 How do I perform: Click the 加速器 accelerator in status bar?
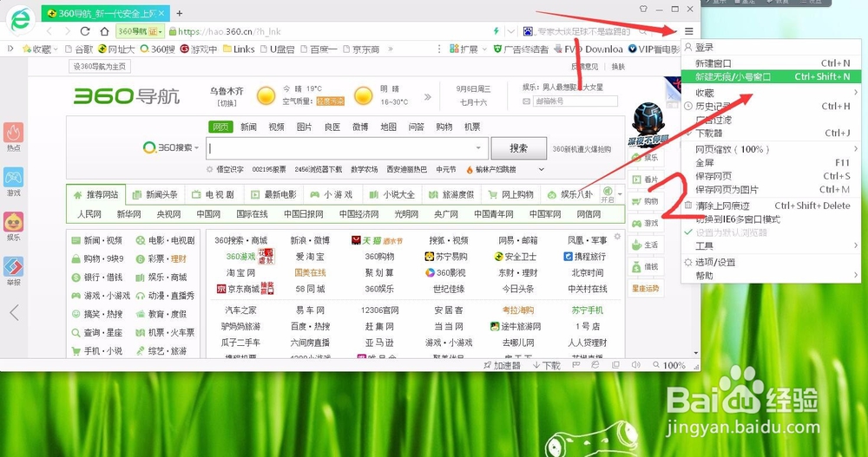(x=502, y=365)
